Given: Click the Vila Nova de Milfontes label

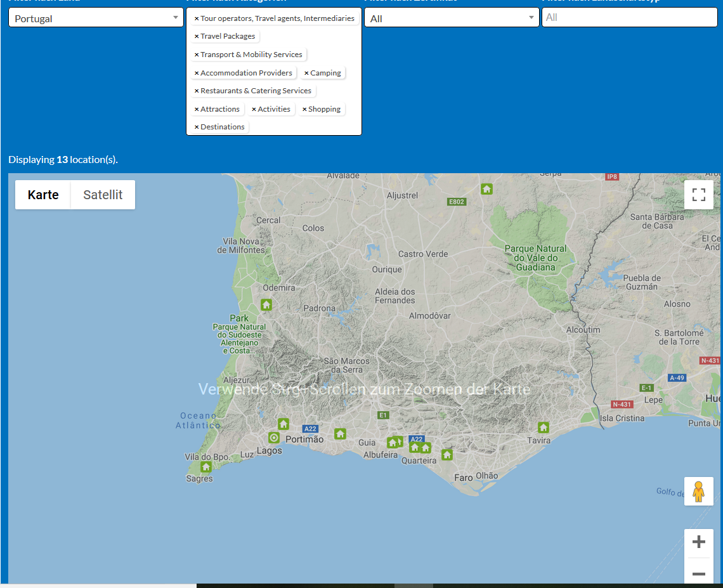Looking at the screenshot, I should [242, 245].
